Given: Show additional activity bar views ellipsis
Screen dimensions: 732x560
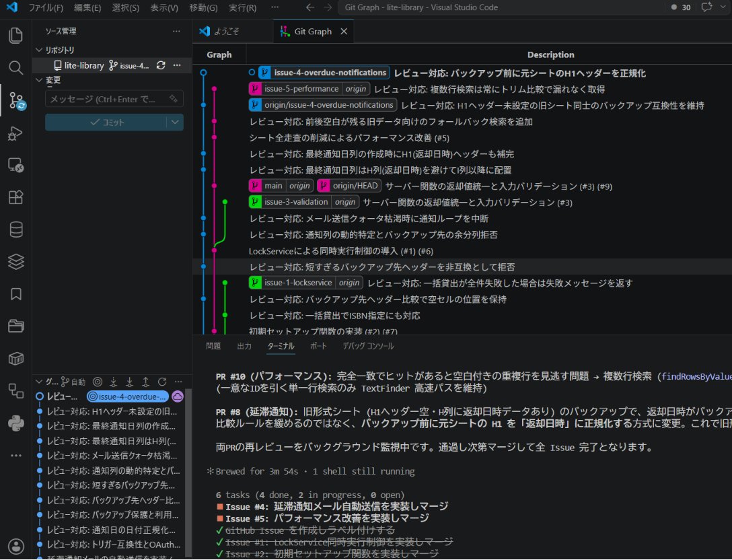Looking at the screenshot, I should (x=16, y=456).
